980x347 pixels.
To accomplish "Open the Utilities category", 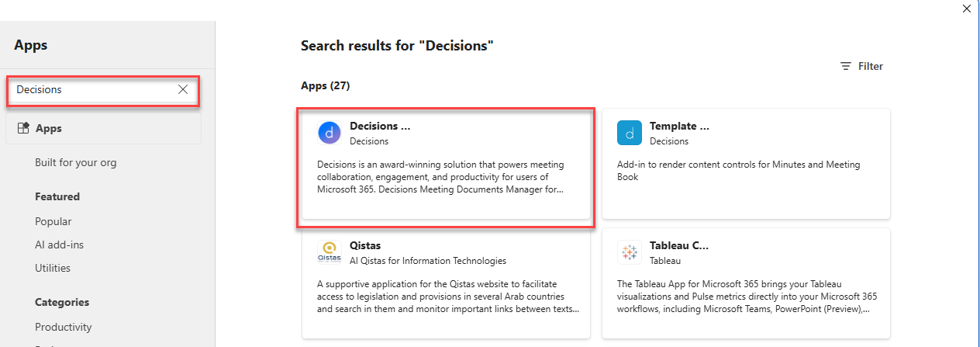I will (x=53, y=268).
